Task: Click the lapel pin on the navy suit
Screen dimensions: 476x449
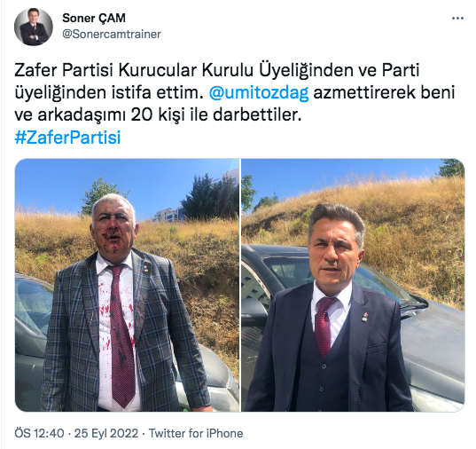Action: coord(365,317)
